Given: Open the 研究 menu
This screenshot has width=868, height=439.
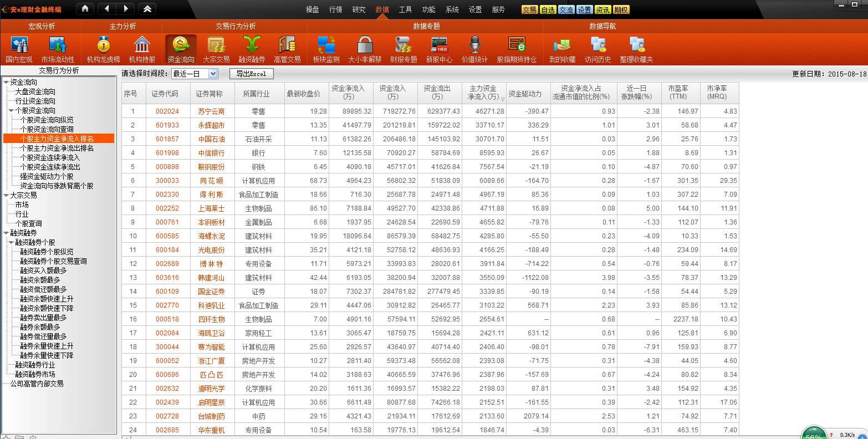Looking at the screenshot, I should 359,9.
